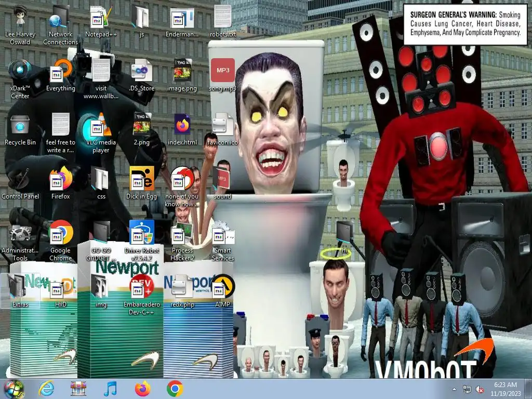Open the Lee Harvey Oswald desktop icon
Screen dimensions: 532x399
point(20,25)
